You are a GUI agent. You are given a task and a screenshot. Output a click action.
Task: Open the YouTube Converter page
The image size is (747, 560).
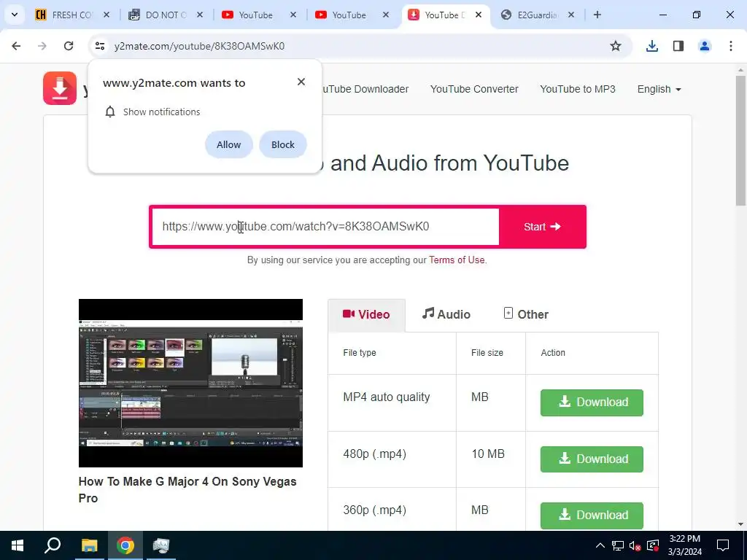474,89
